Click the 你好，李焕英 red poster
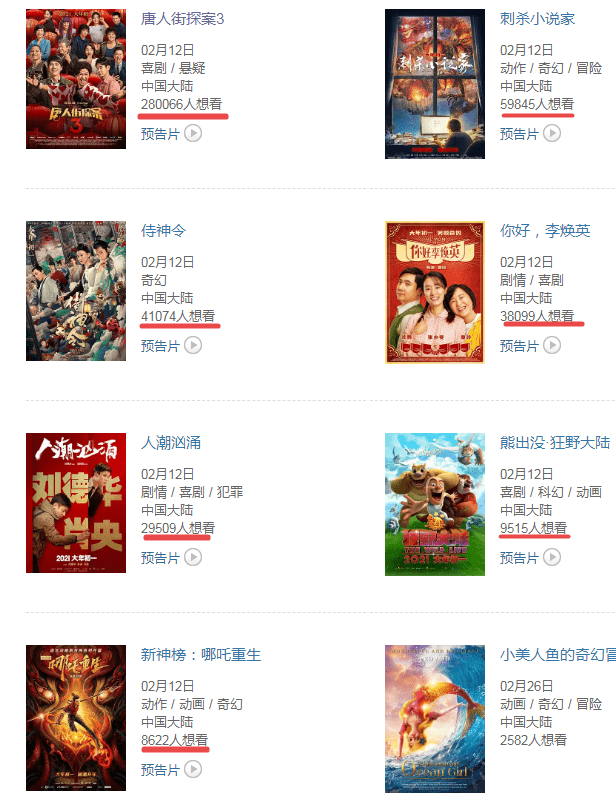Viewport: 616px width, 809px height. pos(435,293)
